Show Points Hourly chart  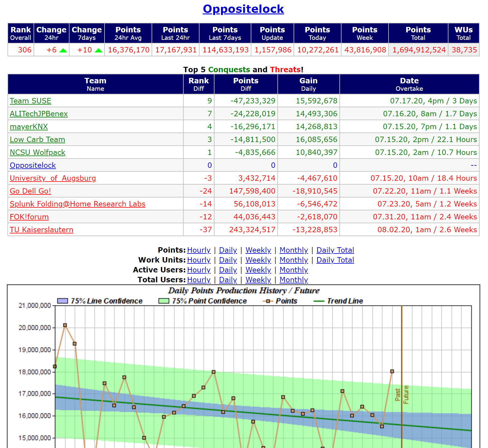coord(199,250)
